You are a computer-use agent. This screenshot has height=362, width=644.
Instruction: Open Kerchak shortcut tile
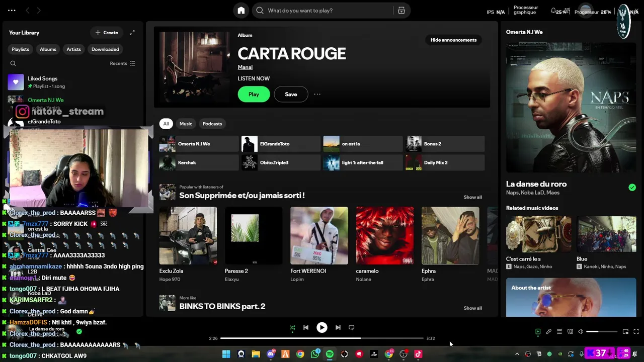199,162
